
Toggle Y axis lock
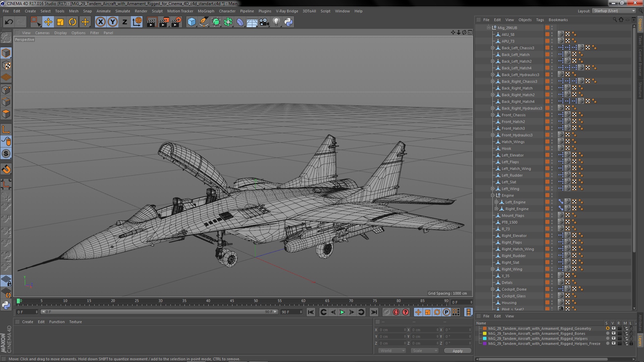[113, 22]
